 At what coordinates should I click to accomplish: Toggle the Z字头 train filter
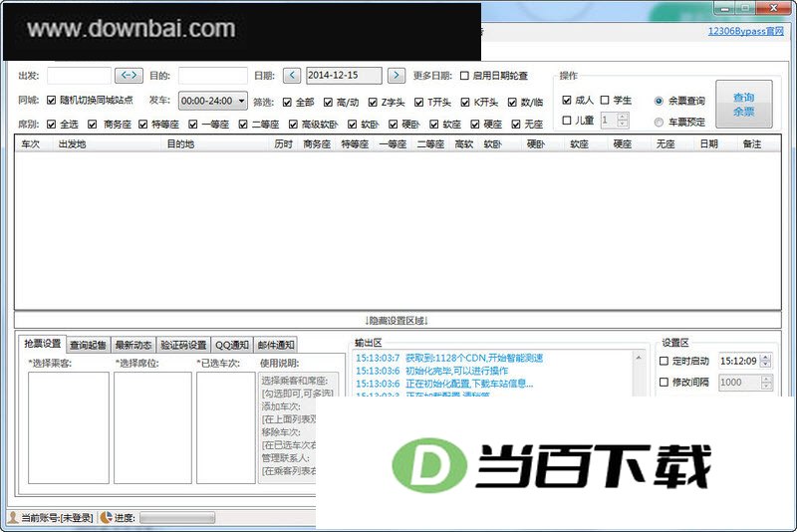pos(373,103)
